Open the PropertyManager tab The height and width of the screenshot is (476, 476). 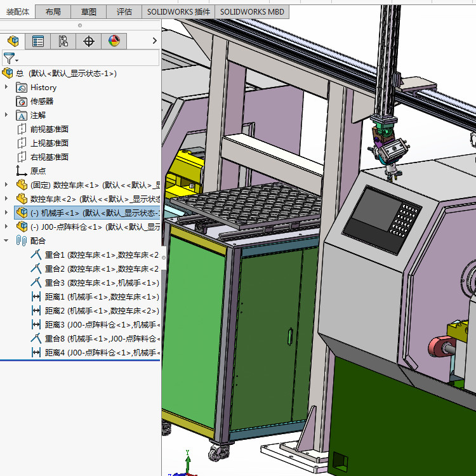[37, 41]
